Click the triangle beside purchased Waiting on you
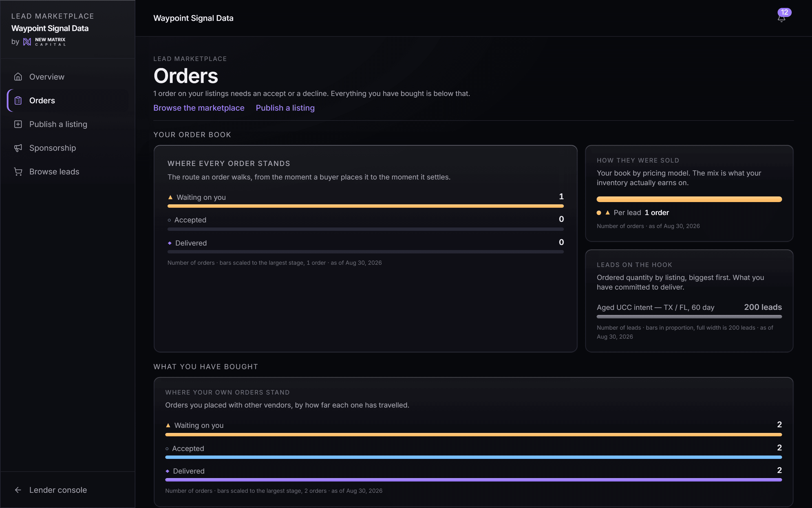 coord(168,425)
